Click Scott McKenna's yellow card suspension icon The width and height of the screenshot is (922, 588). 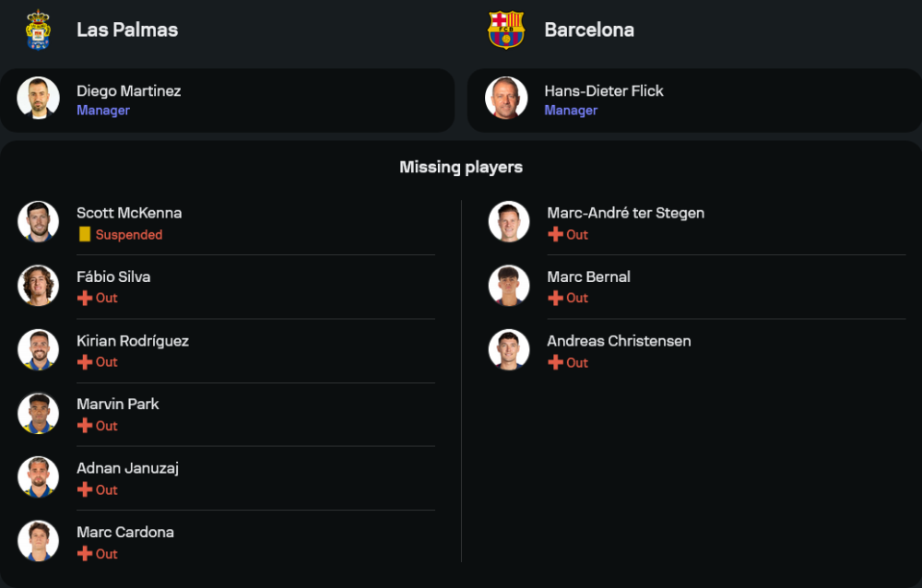(85, 235)
